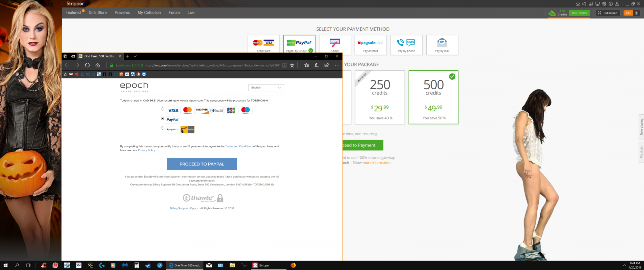Image resolution: width=644 pixels, height=270 pixels.
Task: Open the user account profile icon
Action: point(617,4)
